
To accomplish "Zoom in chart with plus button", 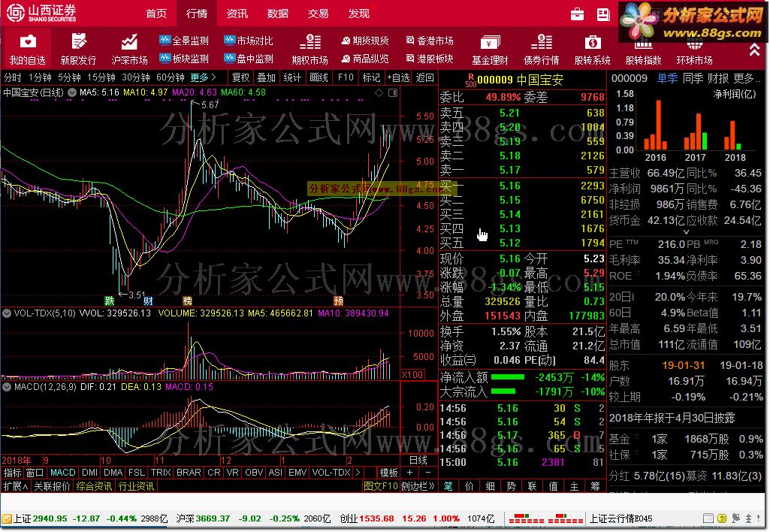I will (x=409, y=472).
